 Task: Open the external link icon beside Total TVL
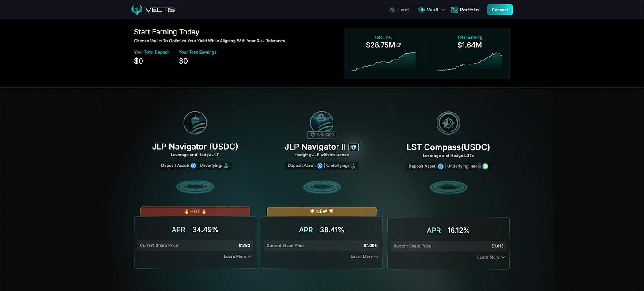coord(399,45)
